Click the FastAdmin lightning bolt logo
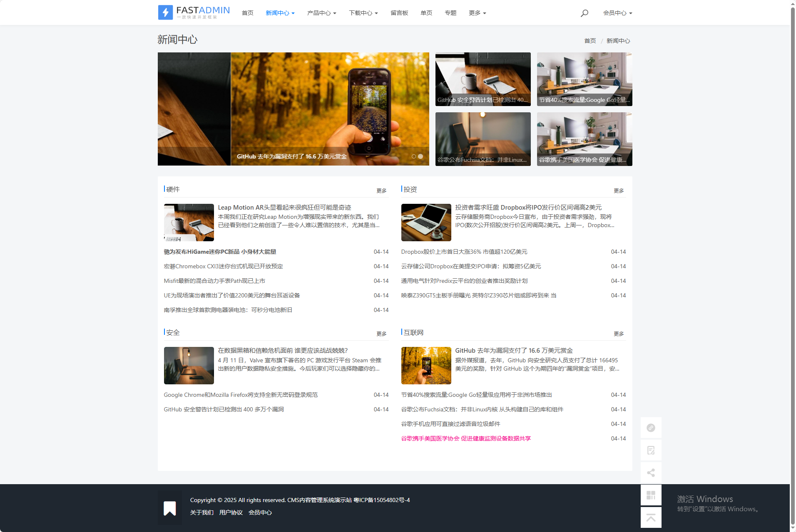The image size is (796, 532). click(x=165, y=12)
